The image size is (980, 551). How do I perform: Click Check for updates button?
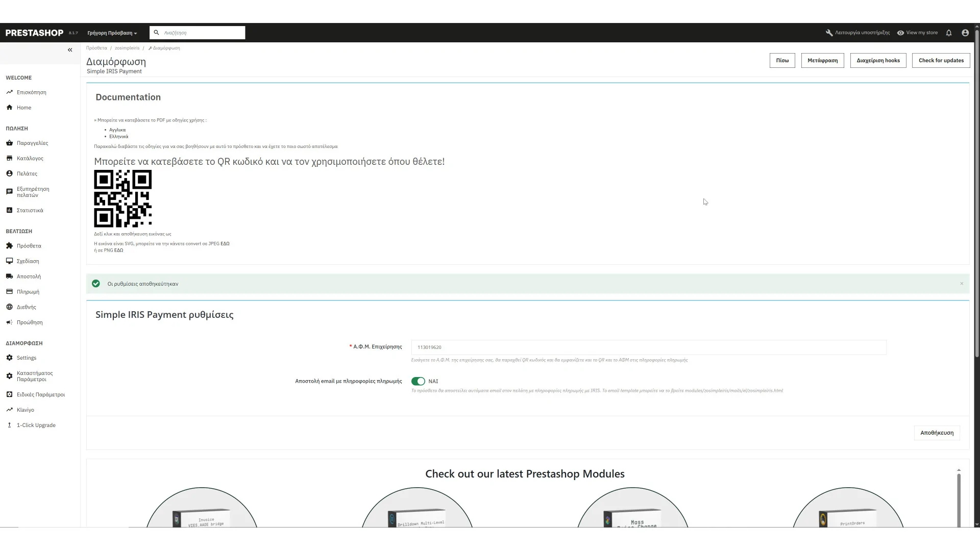pyautogui.click(x=941, y=60)
